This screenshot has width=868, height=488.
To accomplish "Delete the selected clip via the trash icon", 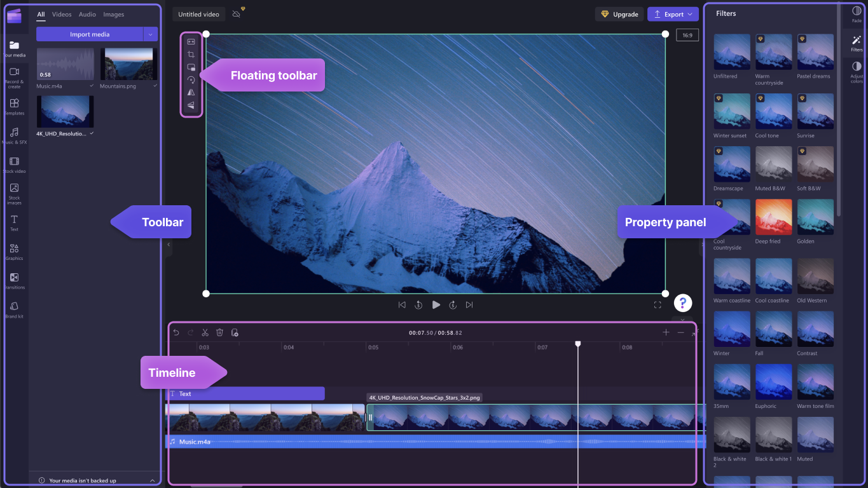I will (x=219, y=332).
